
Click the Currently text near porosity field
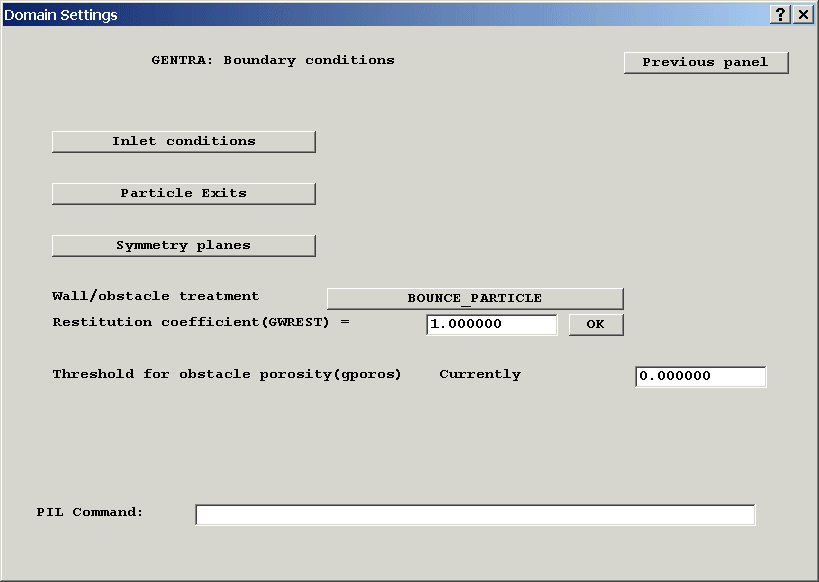[480, 374]
